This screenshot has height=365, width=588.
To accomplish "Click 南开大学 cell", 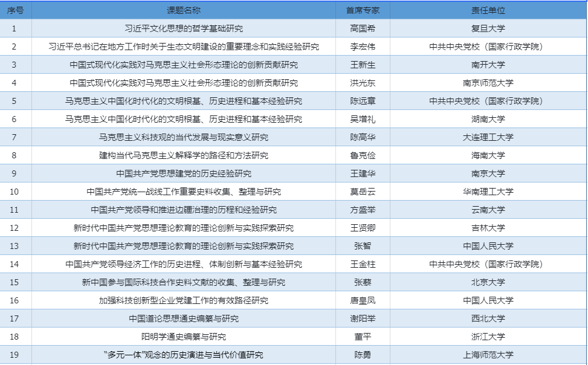I will [488, 65].
